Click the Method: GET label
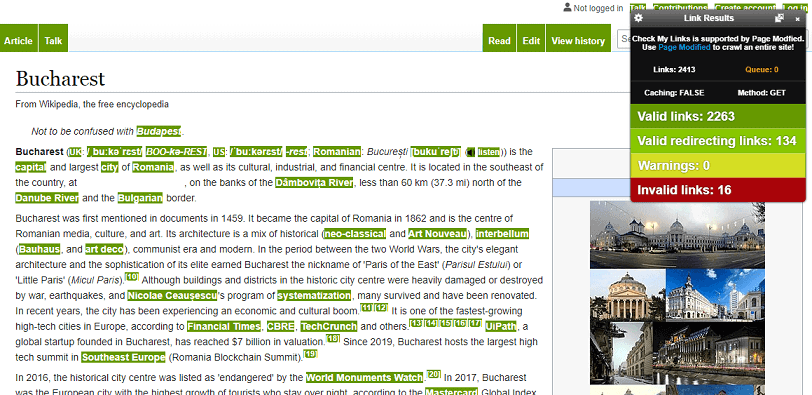 point(762,93)
